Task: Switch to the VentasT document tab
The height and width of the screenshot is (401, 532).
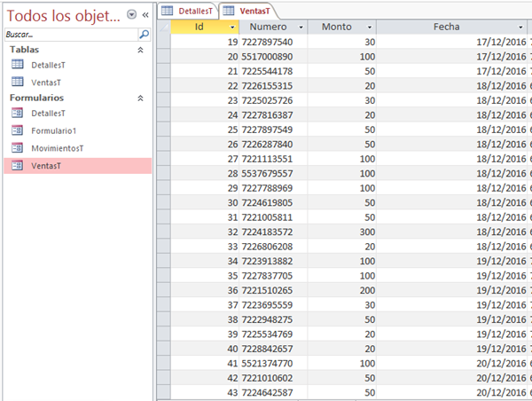Action: 247,9
